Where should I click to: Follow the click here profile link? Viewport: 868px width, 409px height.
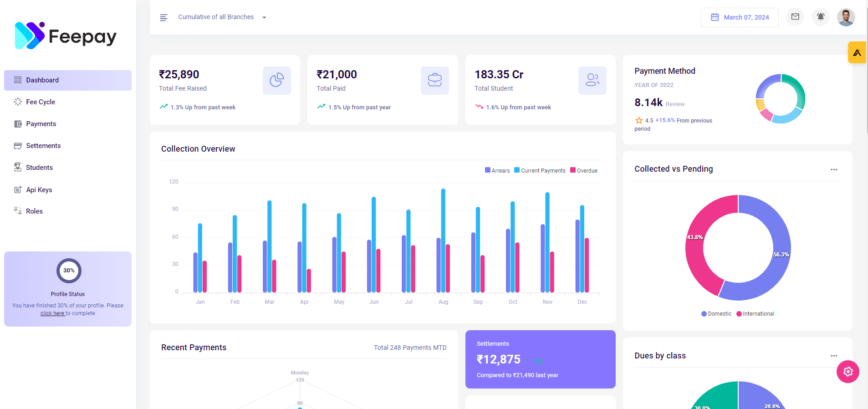(x=52, y=313)
